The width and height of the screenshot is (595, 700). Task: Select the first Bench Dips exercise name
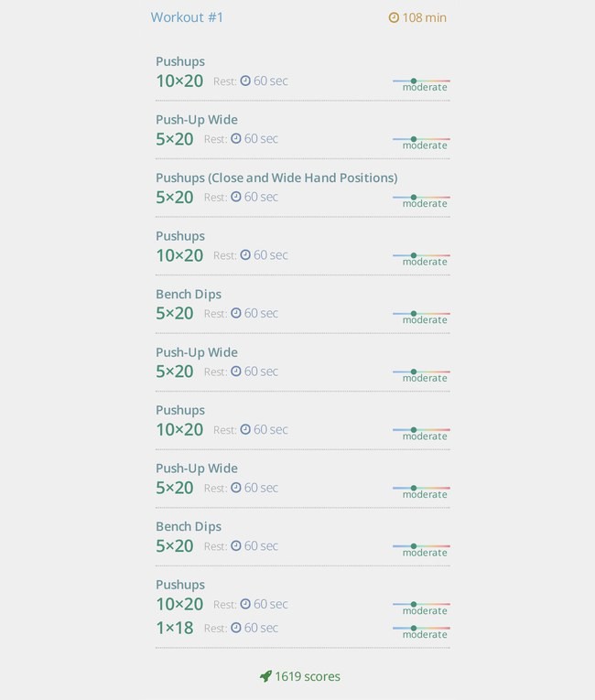coord(189,295)
